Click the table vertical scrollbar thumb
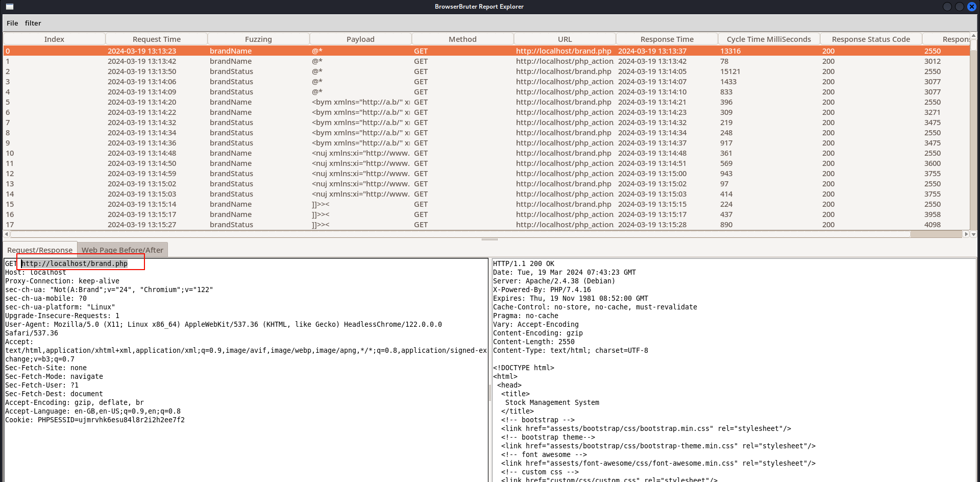Image resolution: width=980 pixels, height=482 pixels. pyautogui.click(x=973, y=45)
